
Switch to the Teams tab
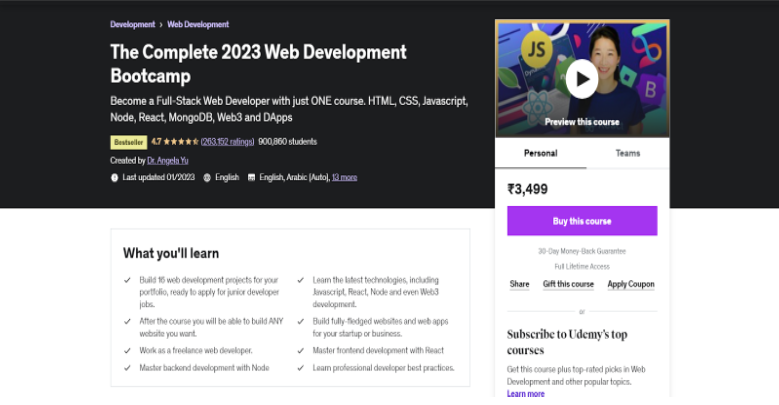coord(628,153)
